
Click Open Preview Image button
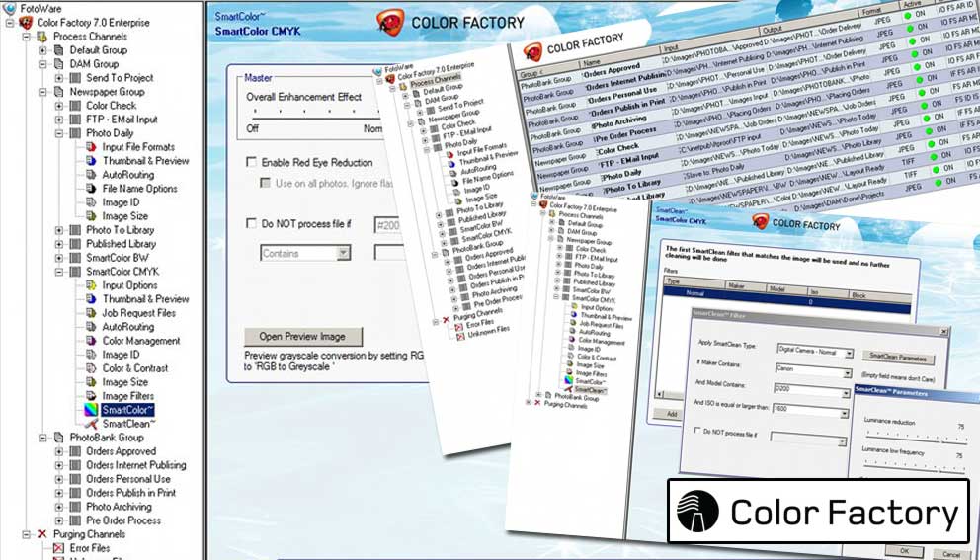point(303,336)
